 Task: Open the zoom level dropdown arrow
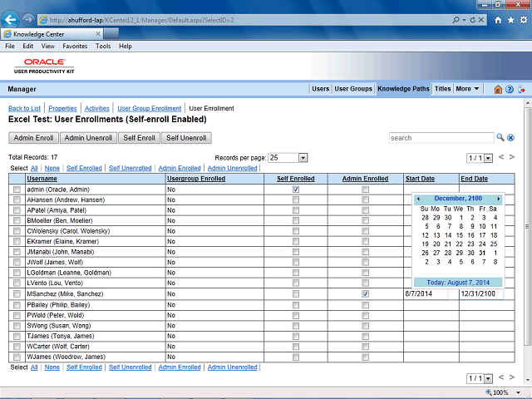click(518, 392)
